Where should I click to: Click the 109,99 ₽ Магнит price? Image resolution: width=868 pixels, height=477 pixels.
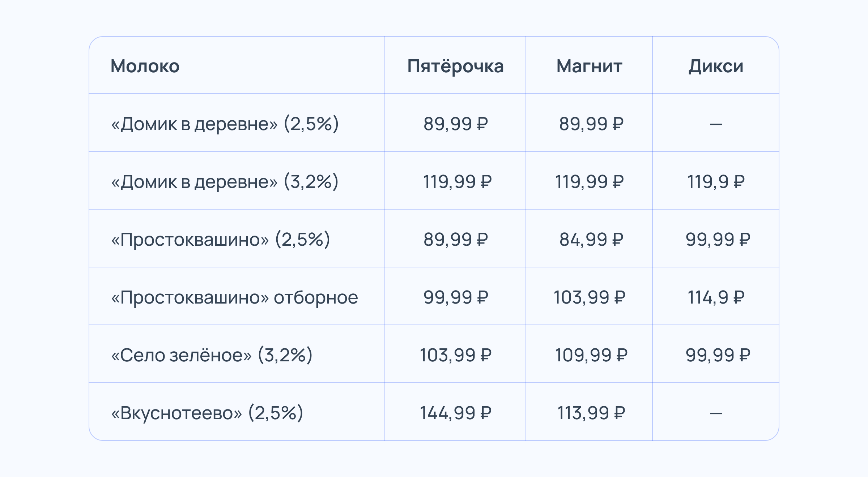pyautogui.click(x=591, y=355)
